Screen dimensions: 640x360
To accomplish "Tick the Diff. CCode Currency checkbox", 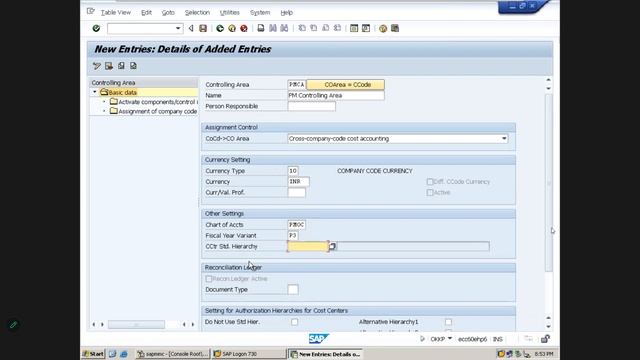I will tap(430, 182).
